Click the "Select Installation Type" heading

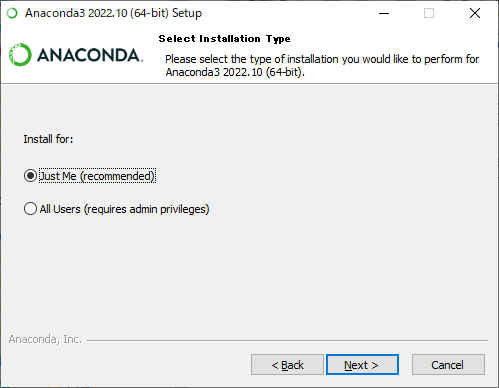pos(224,39)
